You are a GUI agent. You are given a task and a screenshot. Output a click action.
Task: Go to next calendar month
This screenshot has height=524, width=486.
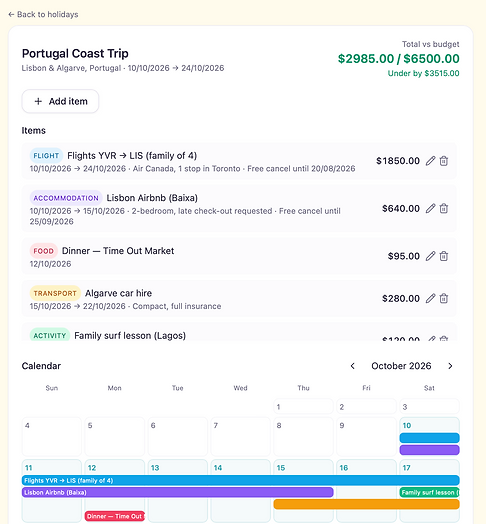(450, 366)
